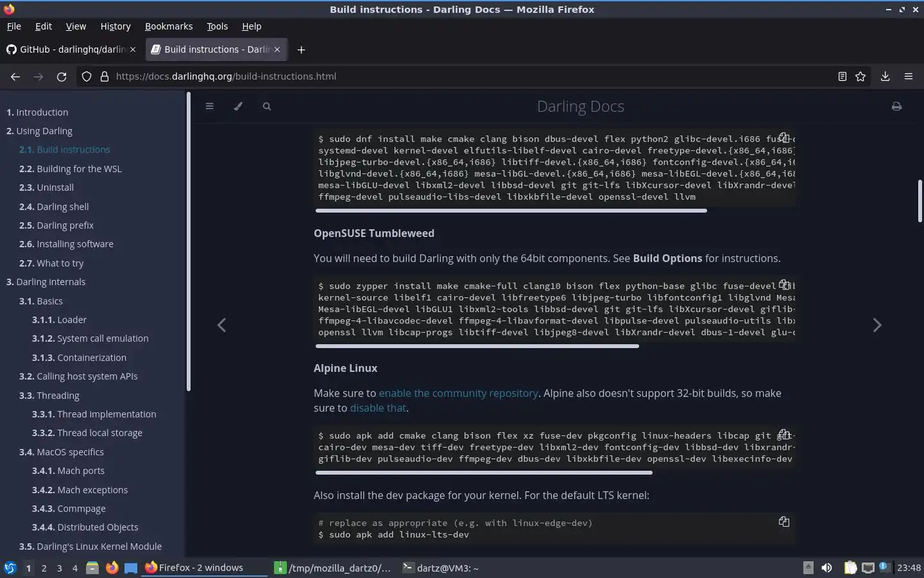Screen dimensions: 924x578
Task: Close the GitHub darlinghq tab
Action: [x=133, y=49]
